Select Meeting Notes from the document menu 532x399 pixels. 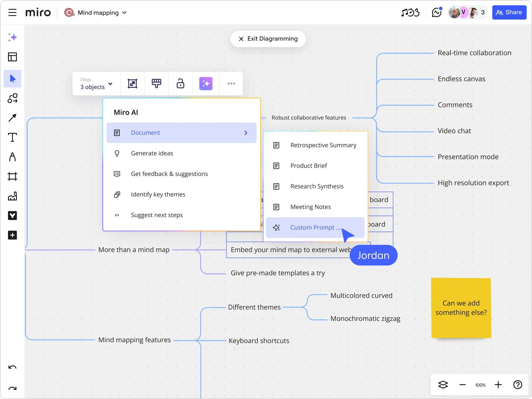coord(310,206)
